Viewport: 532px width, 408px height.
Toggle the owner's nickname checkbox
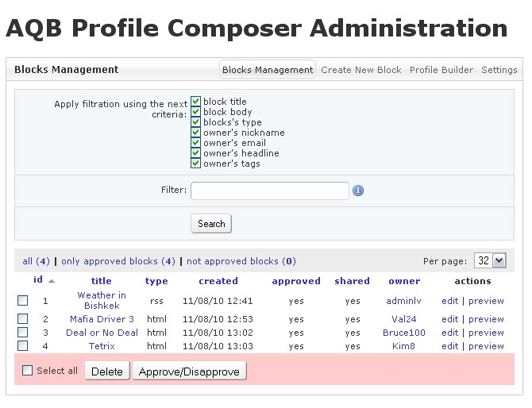pyautogui.click(x=195, y=133)
